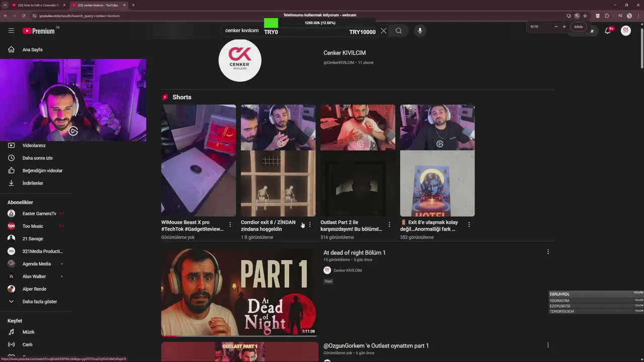
Task: Open Müzik in Keşfet section
Action: 28,332
